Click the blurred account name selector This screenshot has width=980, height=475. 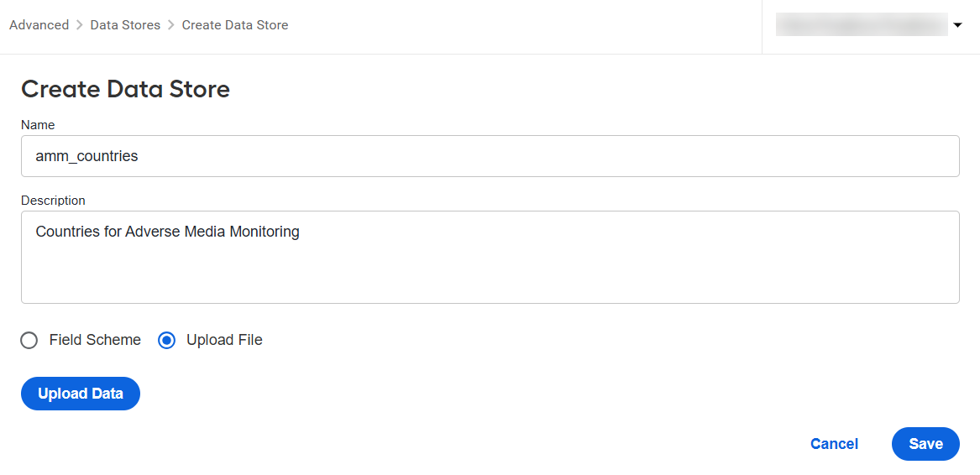pos(862,25)
